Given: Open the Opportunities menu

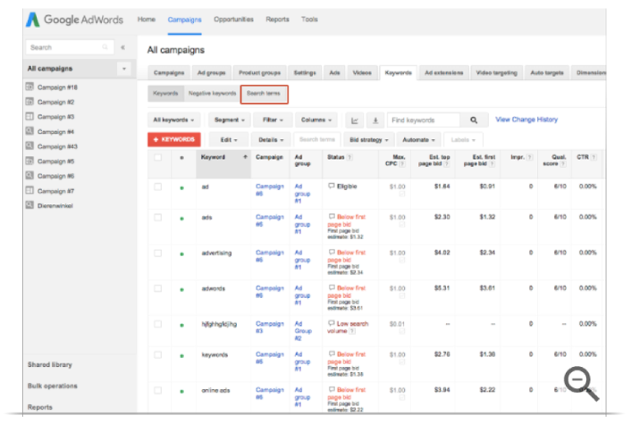Looking at the screenshot, I should (233, 19).
